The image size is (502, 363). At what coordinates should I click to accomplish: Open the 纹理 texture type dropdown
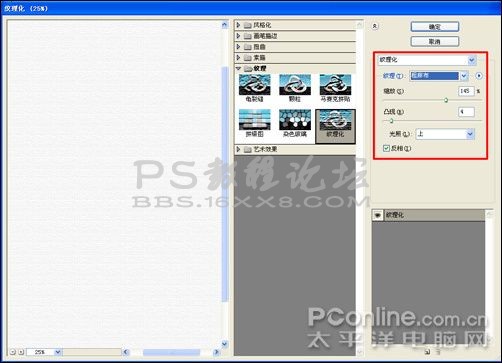pos(439,76)
